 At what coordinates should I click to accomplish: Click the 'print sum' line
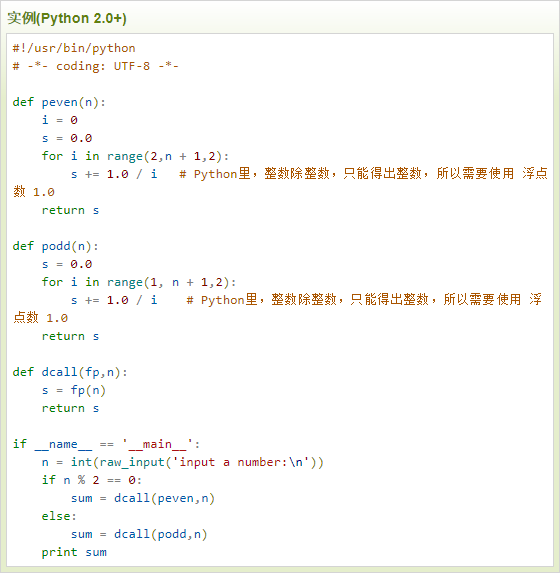click(x=74, y=552)
